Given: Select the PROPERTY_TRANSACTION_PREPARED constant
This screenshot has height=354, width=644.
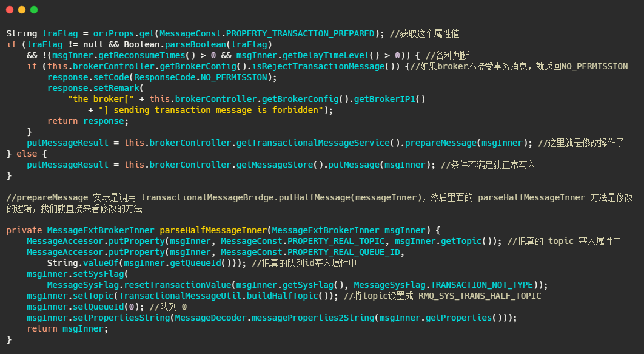Looking at the screenshot, I should click(x=300, y=34).
